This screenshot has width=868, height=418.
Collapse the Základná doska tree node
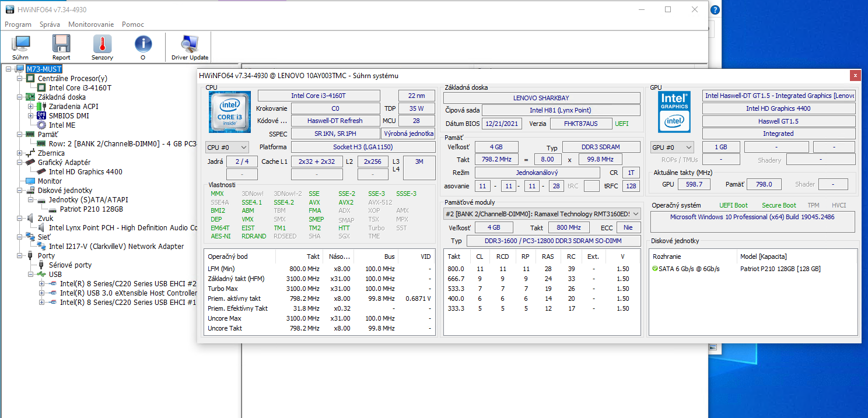point(20,97)
